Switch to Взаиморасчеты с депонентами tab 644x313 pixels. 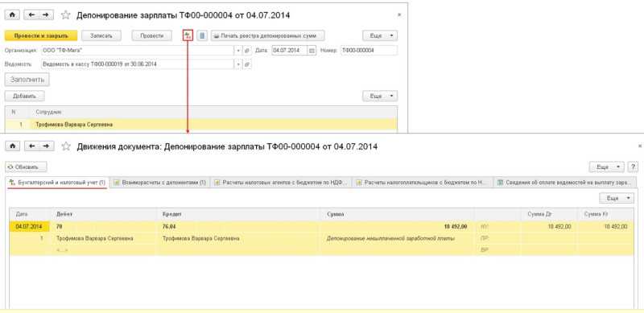(159, 183)
